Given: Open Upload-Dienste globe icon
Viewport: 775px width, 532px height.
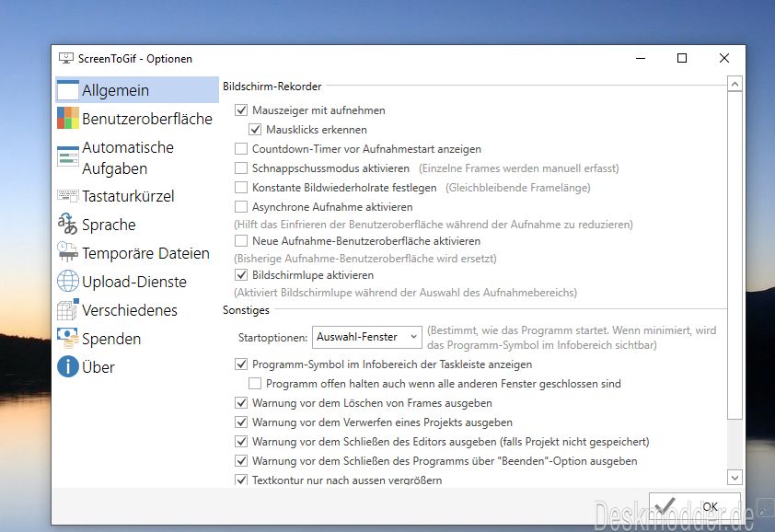Looking at the screenshot, I should point(68,282).
